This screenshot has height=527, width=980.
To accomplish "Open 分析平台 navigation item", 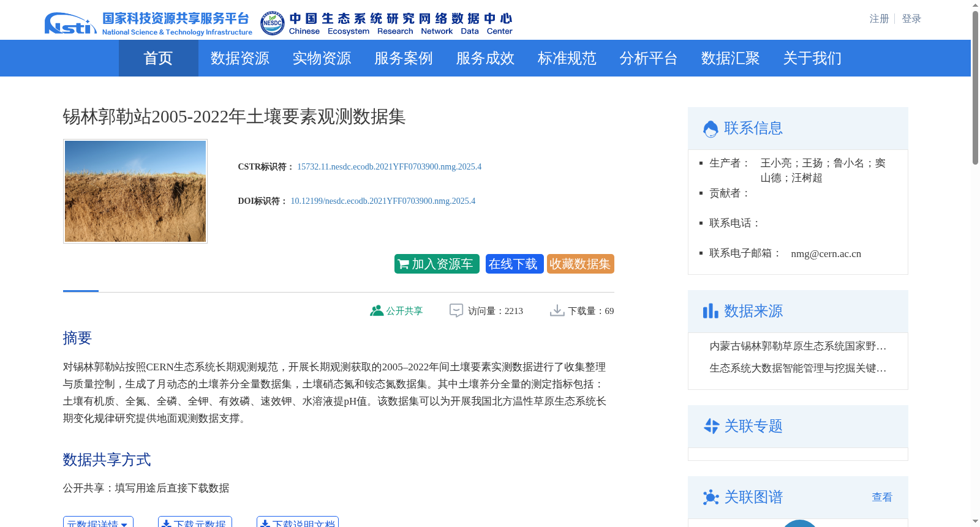I will coord(649,58).
